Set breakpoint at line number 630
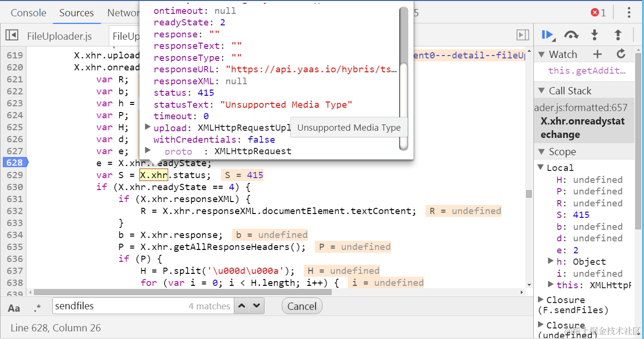 (x=14, y=187)
